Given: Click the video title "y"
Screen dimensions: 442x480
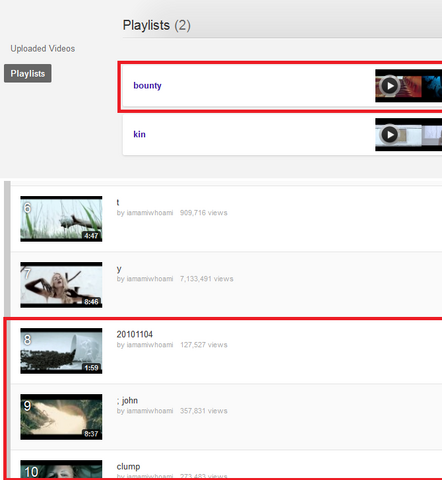Looking at the screenshot, I should (119, 269).
